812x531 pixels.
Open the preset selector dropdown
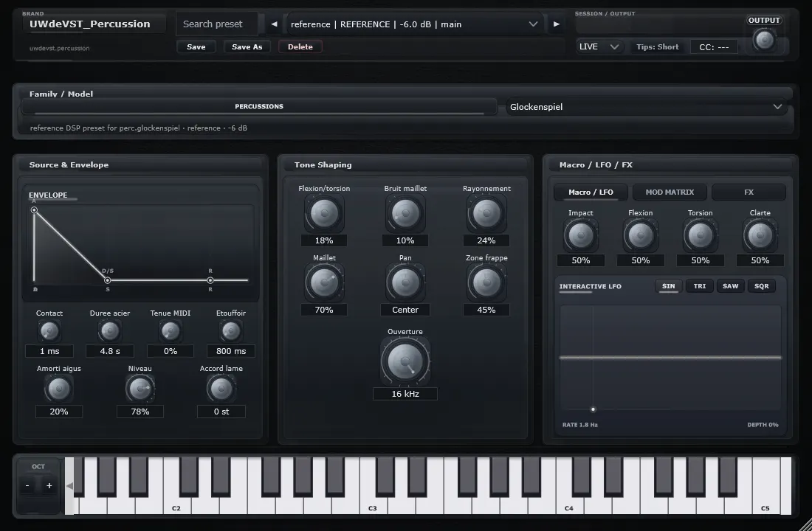pyautogui.click(x=415, y=24)
